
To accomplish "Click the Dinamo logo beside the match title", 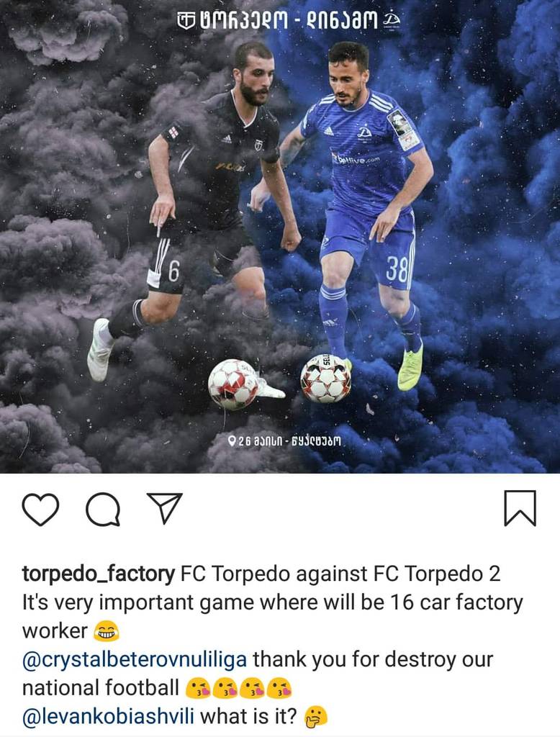I will (x=392, y=19).
